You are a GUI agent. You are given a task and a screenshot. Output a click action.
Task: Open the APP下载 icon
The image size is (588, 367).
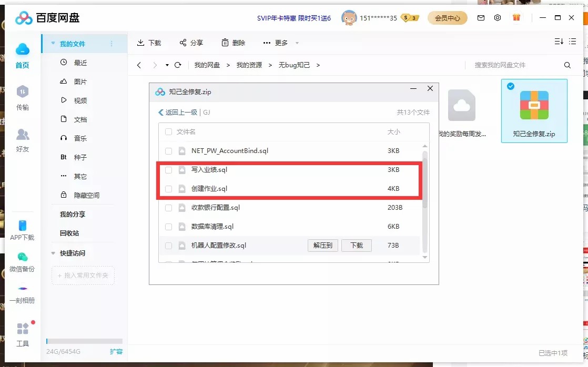point(23,225)
